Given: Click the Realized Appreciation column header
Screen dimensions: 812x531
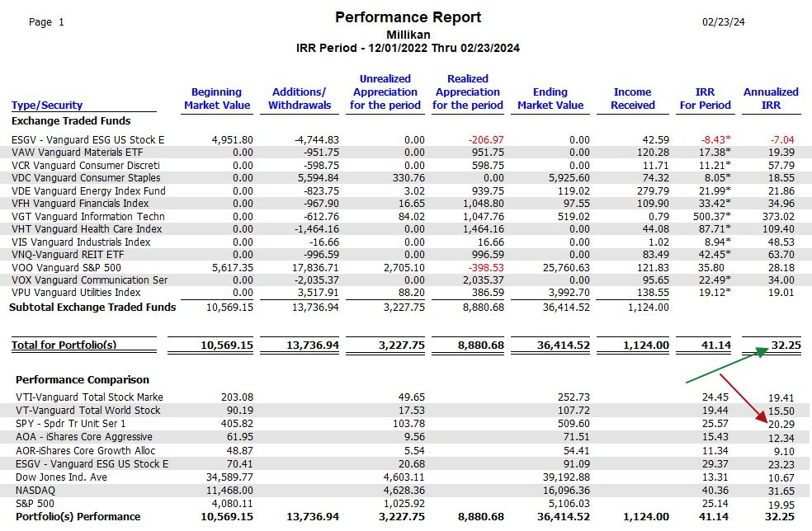Looking at the screenshot, I should pyautogui.click(x=468, y=92).
